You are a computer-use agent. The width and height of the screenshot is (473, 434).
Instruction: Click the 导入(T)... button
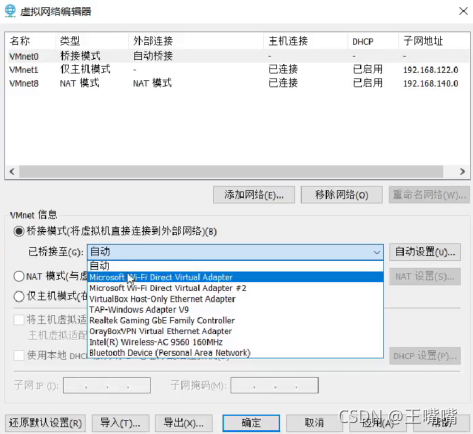121,423
